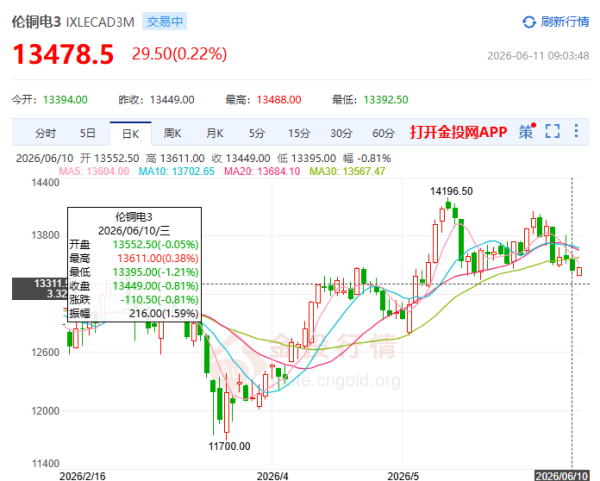Click the timestamp 2026-06-11 09:03:48

coord(538,56)
